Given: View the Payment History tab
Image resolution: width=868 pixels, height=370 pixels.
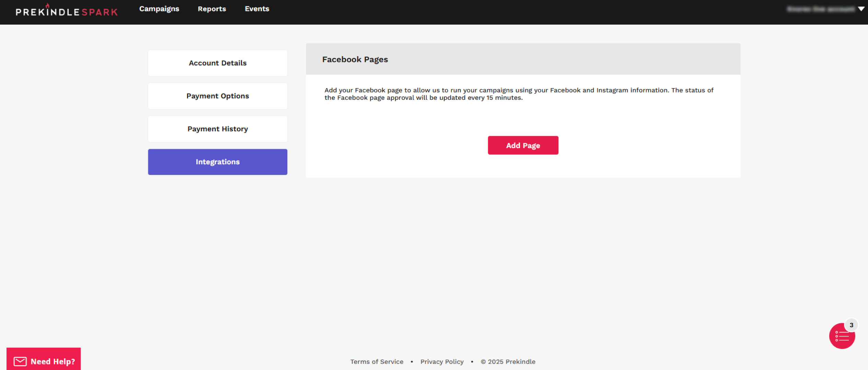Looking at the screenshot, I should 218,129.
